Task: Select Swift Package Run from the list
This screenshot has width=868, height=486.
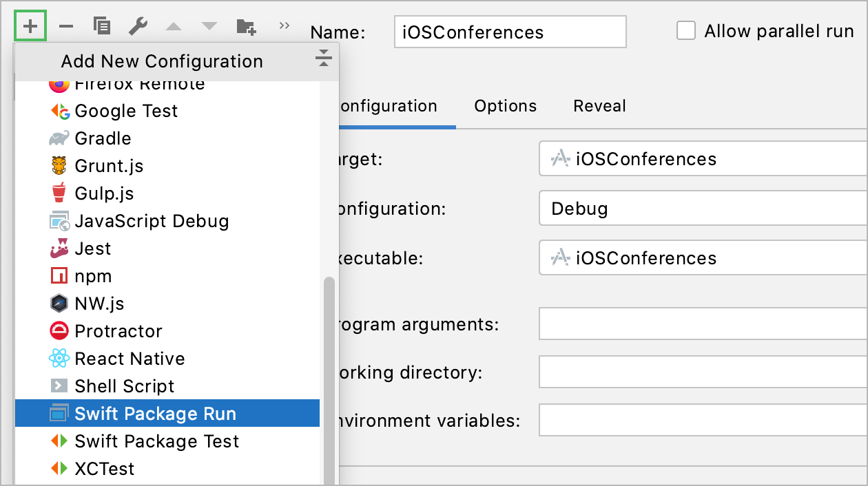Action: (155, 414)
